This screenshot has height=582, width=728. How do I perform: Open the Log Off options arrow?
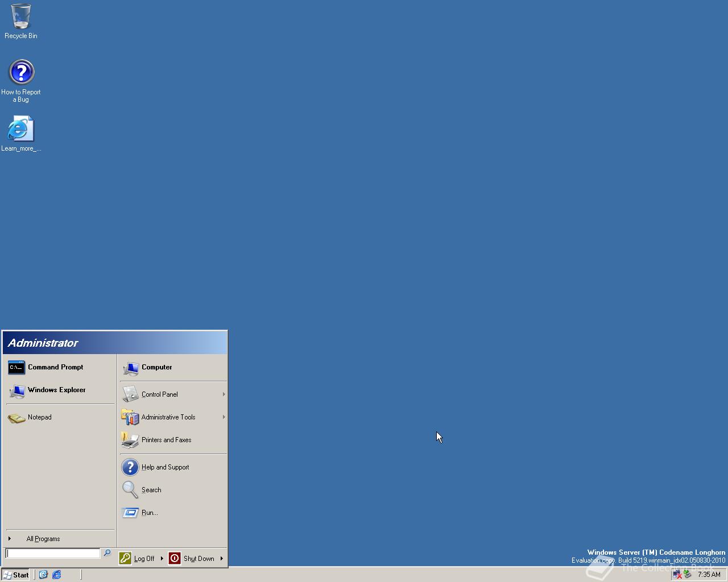tap(162, 559)
